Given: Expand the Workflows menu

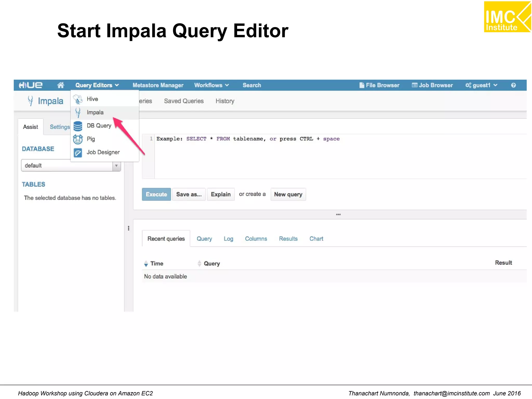Looking at the screenshot, I should [x=211, y=85].
